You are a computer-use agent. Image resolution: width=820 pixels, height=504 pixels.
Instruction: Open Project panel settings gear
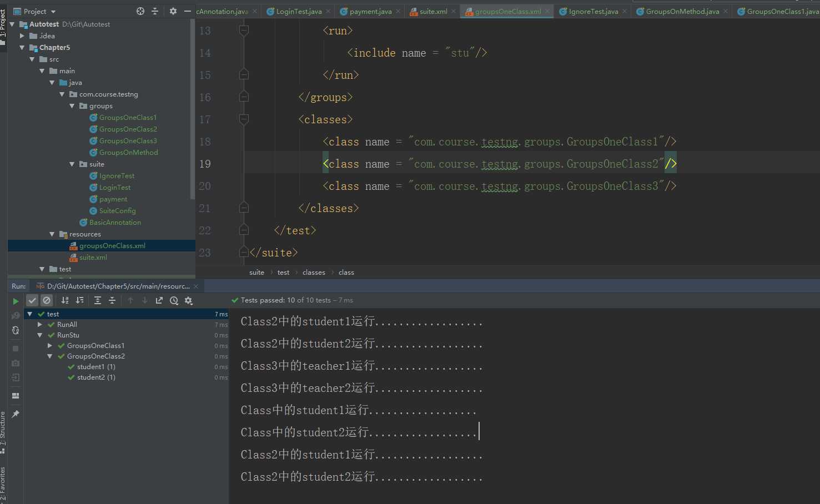pyautogui.click(x=173, y=11)
